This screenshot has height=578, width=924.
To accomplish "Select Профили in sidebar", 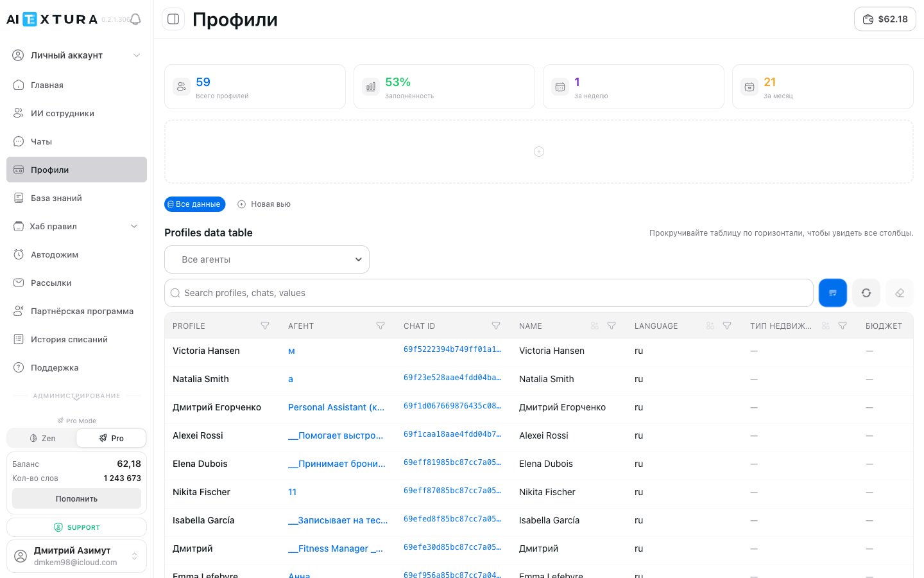I will click(76, 170).
